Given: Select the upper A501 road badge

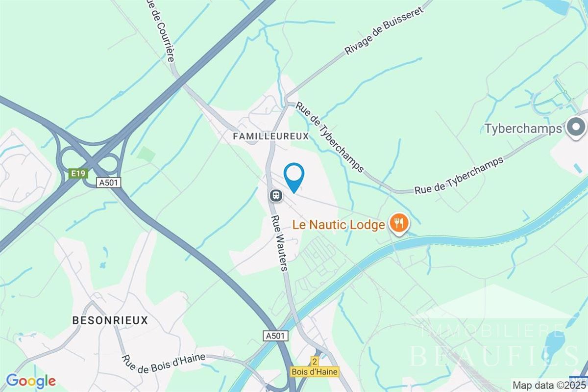Looking at the screenshot, I should point(109,182).
